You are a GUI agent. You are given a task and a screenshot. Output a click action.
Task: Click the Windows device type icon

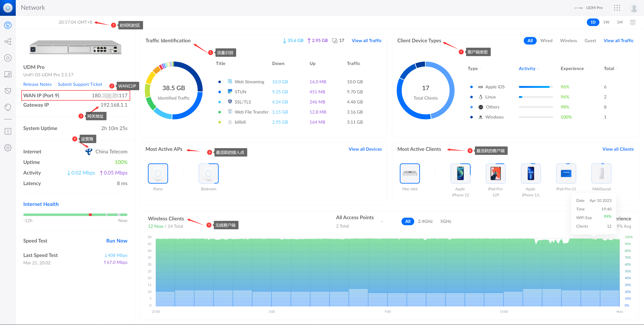[x=480, y=117]
